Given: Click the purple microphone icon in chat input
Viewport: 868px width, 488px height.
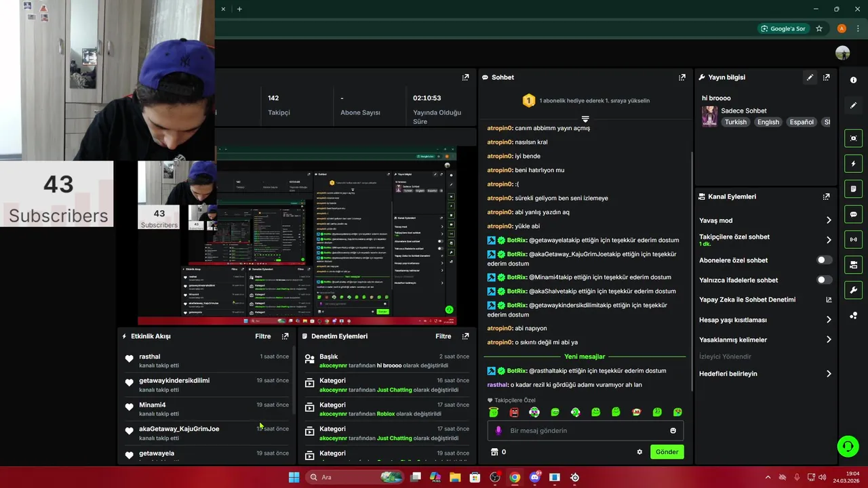Looking at the screenshot, I should coord(498,430).
